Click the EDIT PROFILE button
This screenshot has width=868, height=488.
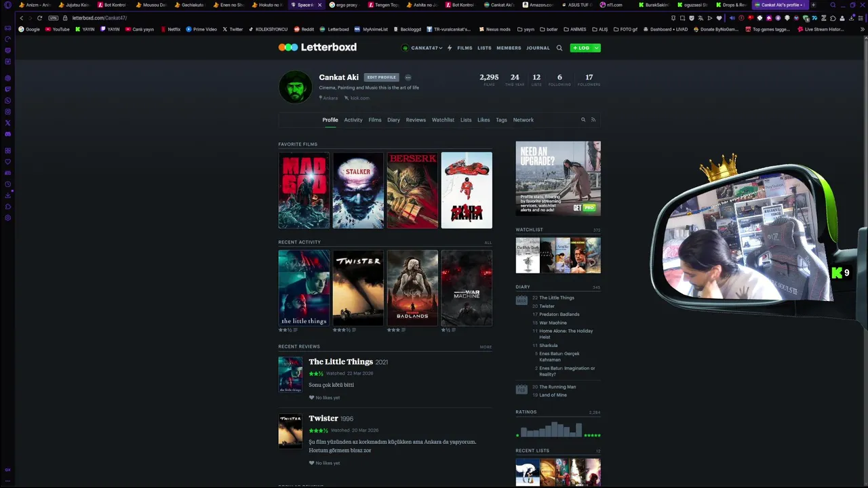click(x=381, y=77)
